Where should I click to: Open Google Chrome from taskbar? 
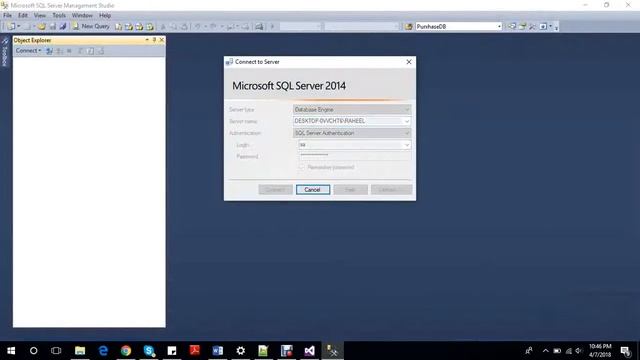coord(126,351)
